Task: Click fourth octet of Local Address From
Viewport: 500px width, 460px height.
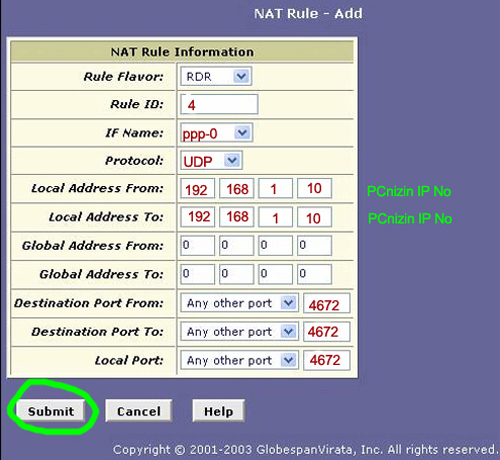Action: click(x=314, y=189)
